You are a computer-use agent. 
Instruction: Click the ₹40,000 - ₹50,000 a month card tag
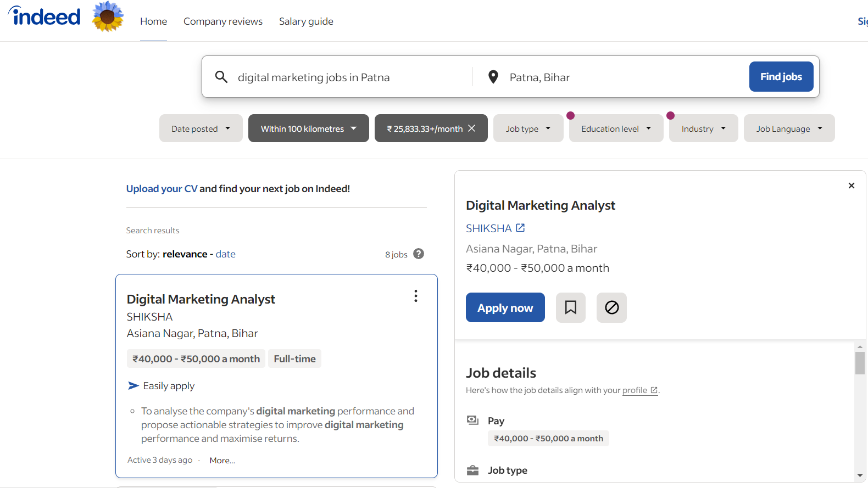pyautogui.click(x=196, y=359)
